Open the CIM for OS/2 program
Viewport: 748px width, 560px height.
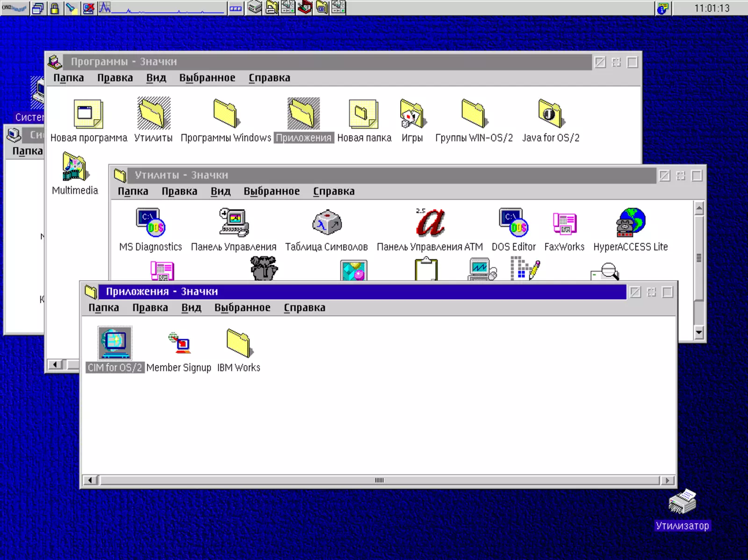point(115,343)
